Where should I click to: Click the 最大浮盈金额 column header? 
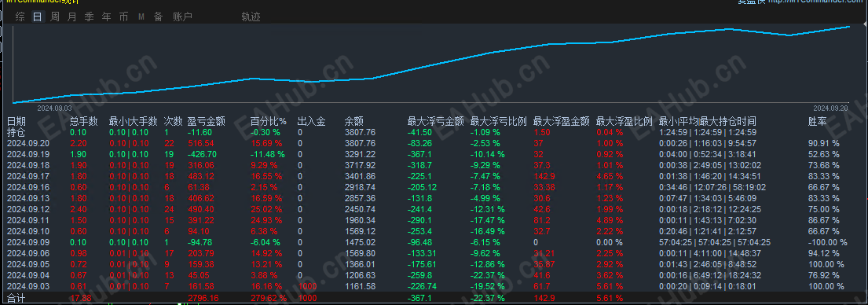pos(562,121)
